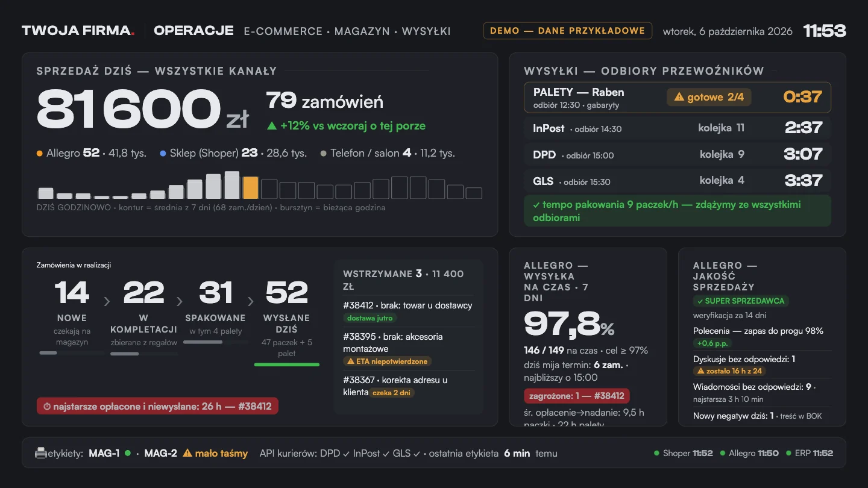Click the 0:37 countdown for Raben
The width and height of the screenshot is (868, 488).
click(802, 97)
